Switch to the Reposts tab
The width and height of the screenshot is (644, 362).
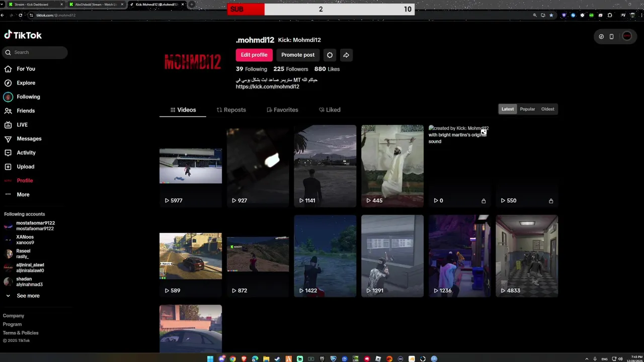point(231,110)
